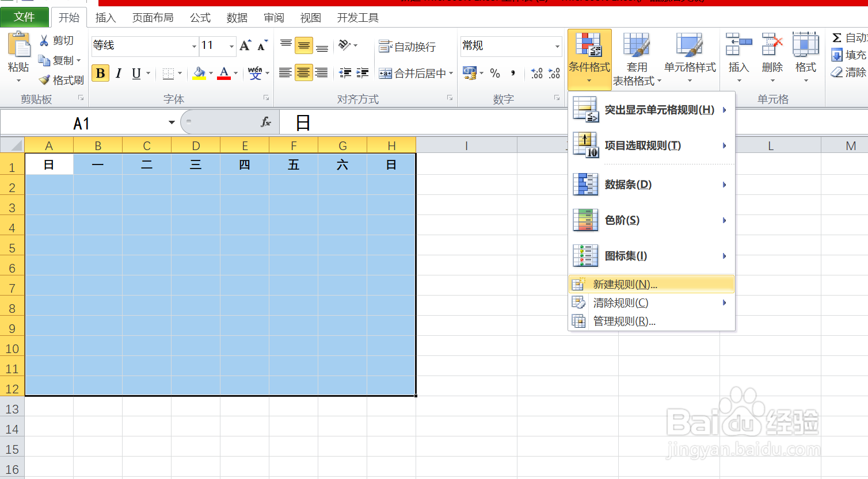The width and height of the screenshot is (868, 479).
Task: Click the increase indent icon
Action: click(363, 72)
